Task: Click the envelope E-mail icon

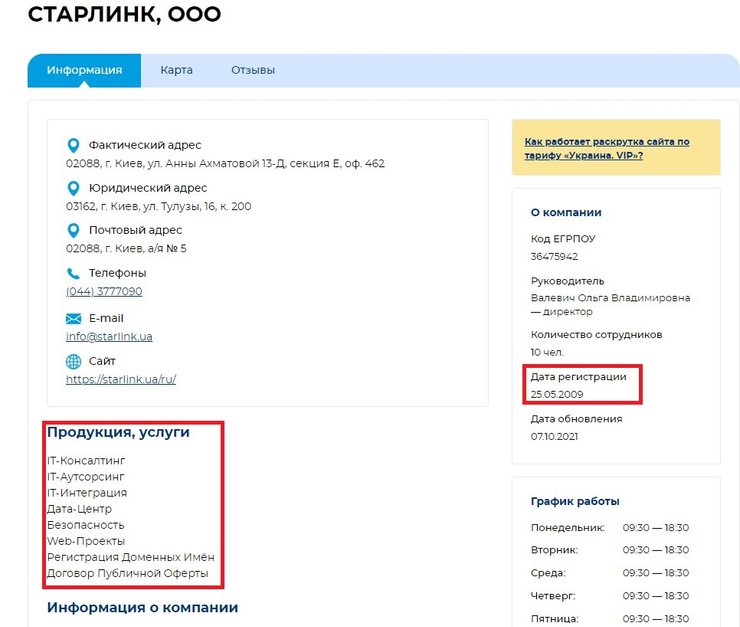Action: point(73,318)
